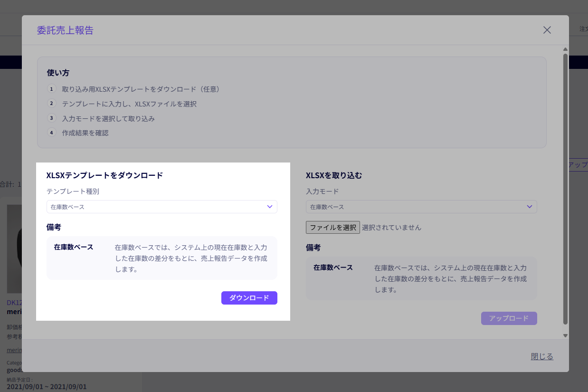Click the underlined merin link behind the dialog
Image resolution: width=588 pixels, height=392 pixels.
tap(14, 350)
